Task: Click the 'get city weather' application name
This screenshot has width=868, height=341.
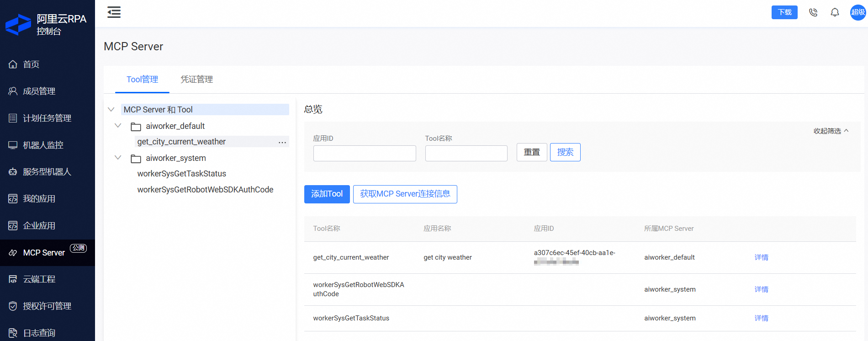Action: [448, 257]
